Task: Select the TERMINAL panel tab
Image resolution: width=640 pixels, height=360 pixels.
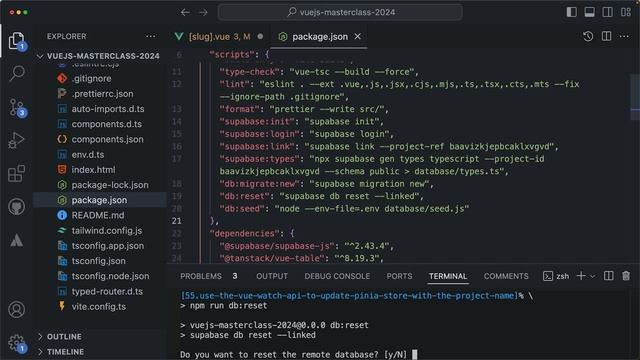Action: point(448,276)
